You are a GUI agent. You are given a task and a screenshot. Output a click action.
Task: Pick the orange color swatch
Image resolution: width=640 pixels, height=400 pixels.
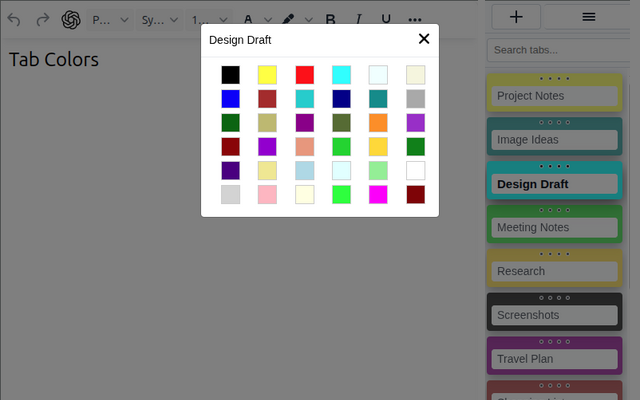[x=378, y=123]
